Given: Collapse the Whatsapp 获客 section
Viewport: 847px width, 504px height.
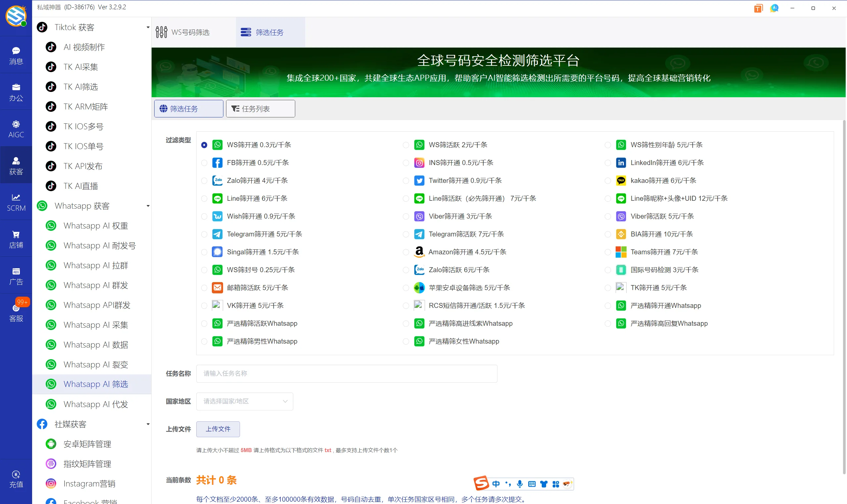Looking at the screenshot, I should tap(148, 206).
